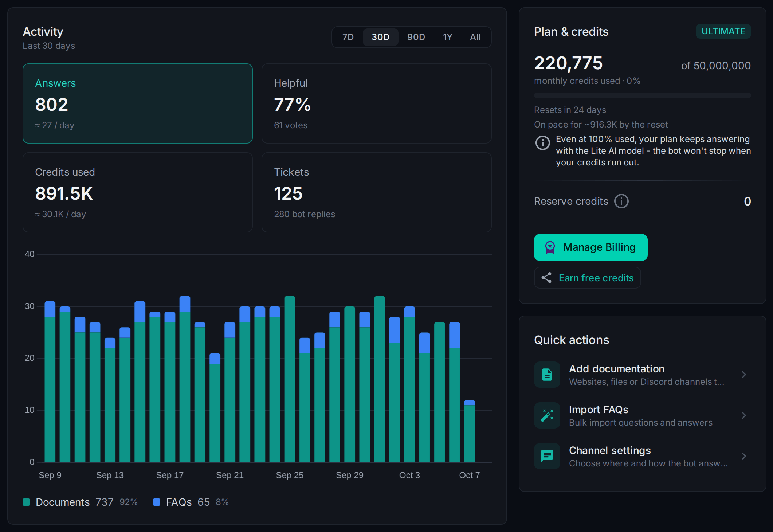Screen dimensions: 773x532
Task: Click 'of 50,000,000' credits text
Action: [x=716, y=66]
